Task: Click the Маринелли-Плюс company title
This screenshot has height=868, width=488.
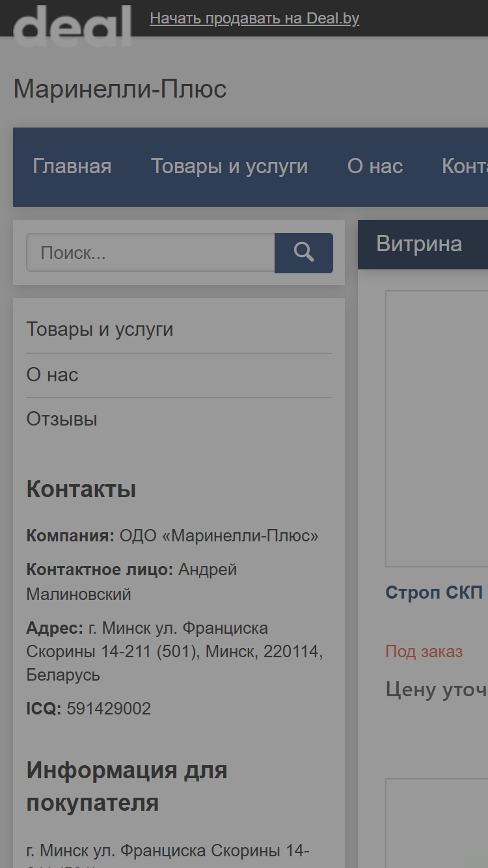Action: (x=120, y=89)
